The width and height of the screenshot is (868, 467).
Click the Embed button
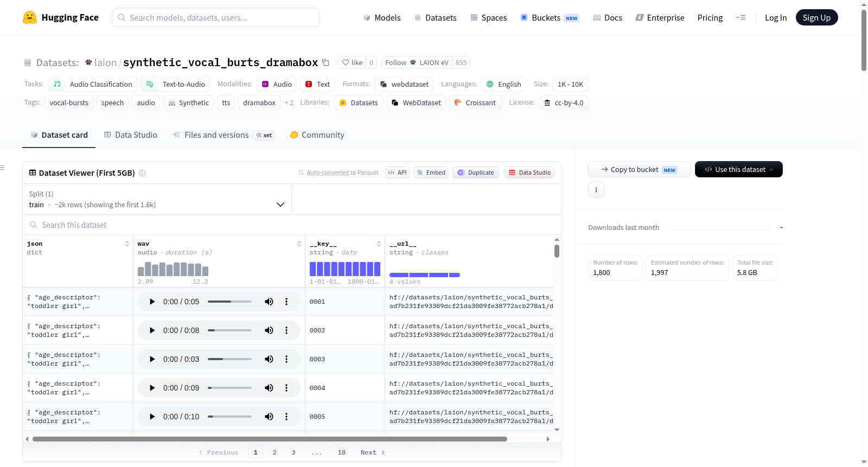pos(431,172)
